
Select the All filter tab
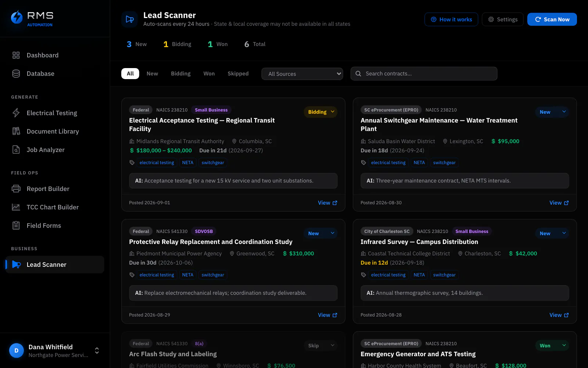pos(130,74)
